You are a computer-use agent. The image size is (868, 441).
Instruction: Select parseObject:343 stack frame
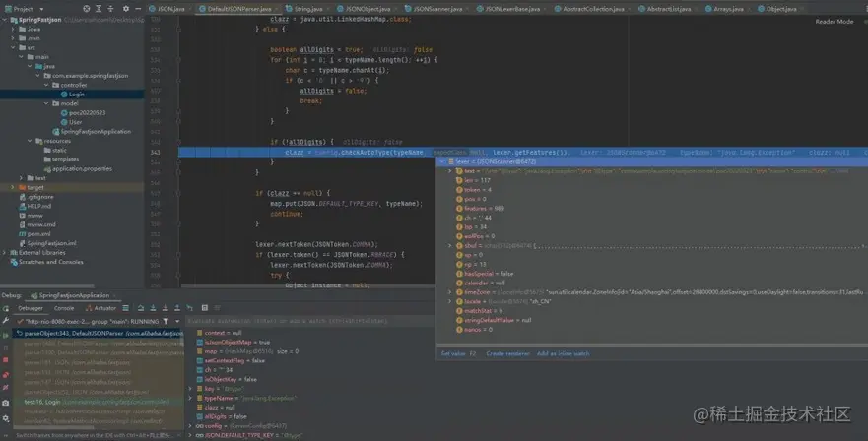[98, 333]
